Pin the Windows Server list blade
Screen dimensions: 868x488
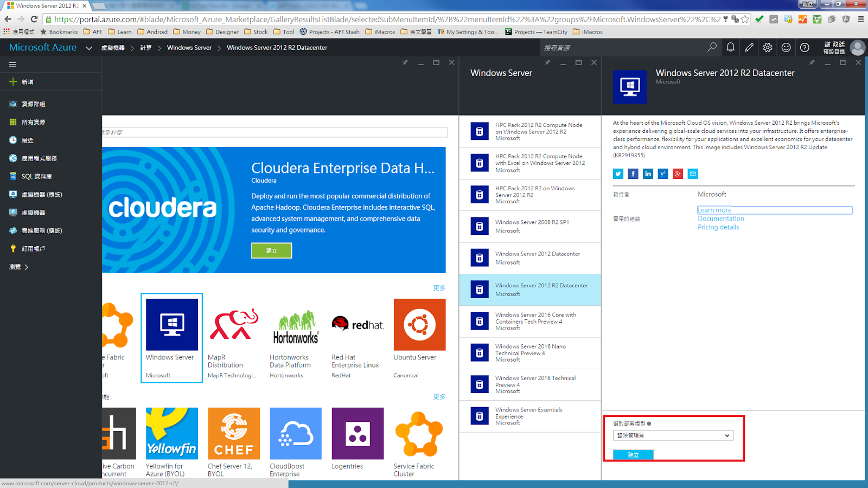(x=547, y=62)
